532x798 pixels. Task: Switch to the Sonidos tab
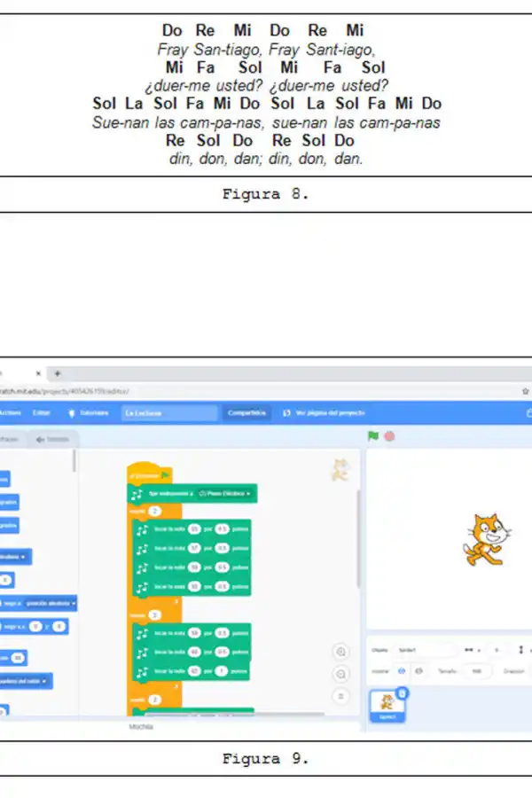pyautogui.click(x=51, y=439)
